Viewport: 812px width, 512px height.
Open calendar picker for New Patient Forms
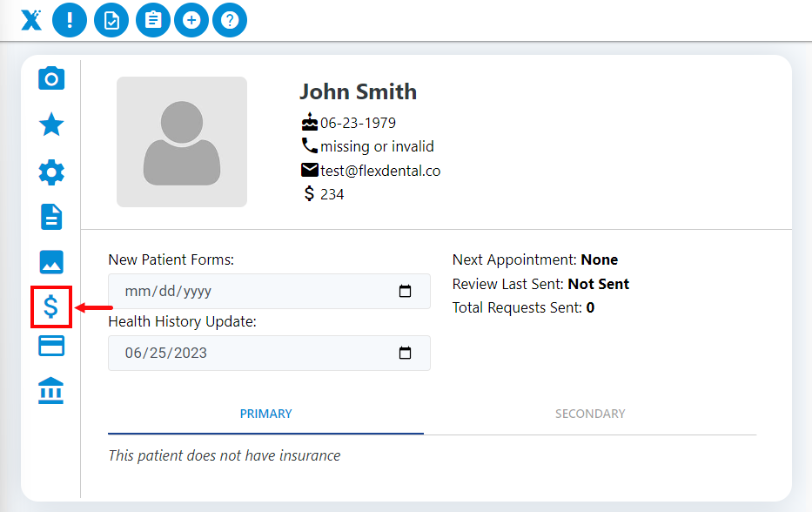405,291
